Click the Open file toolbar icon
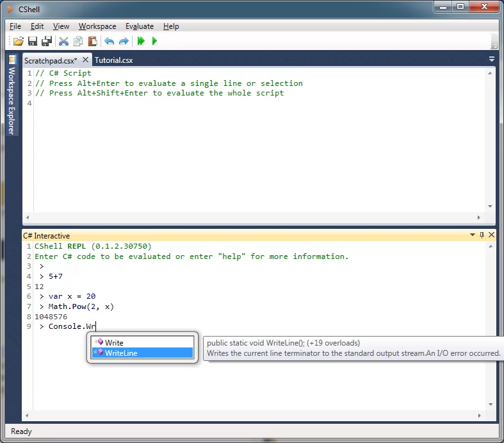504x443 pixels. [19, 42]
